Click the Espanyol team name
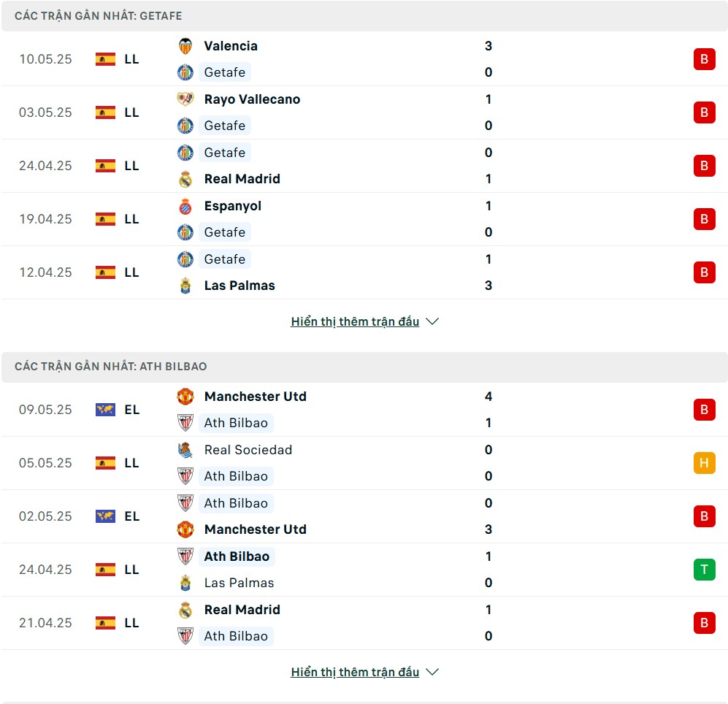Screen dimensions: 728x704 click(233, 206)
